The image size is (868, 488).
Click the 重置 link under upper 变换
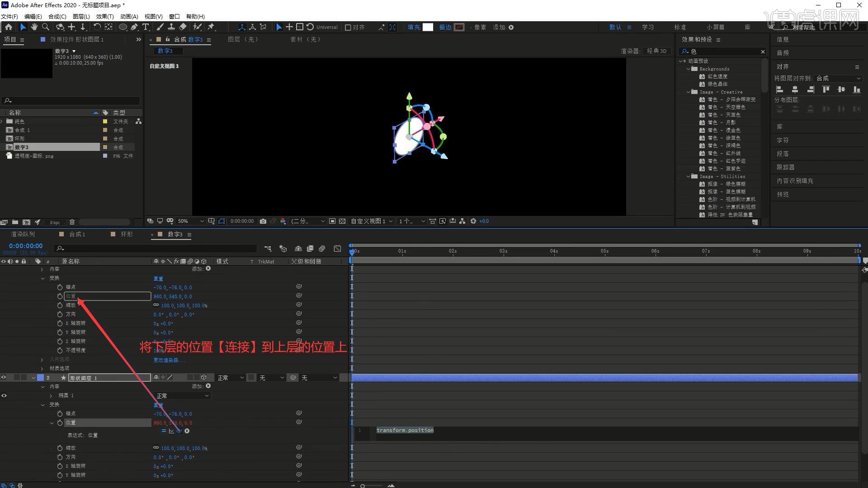(158, 279)
